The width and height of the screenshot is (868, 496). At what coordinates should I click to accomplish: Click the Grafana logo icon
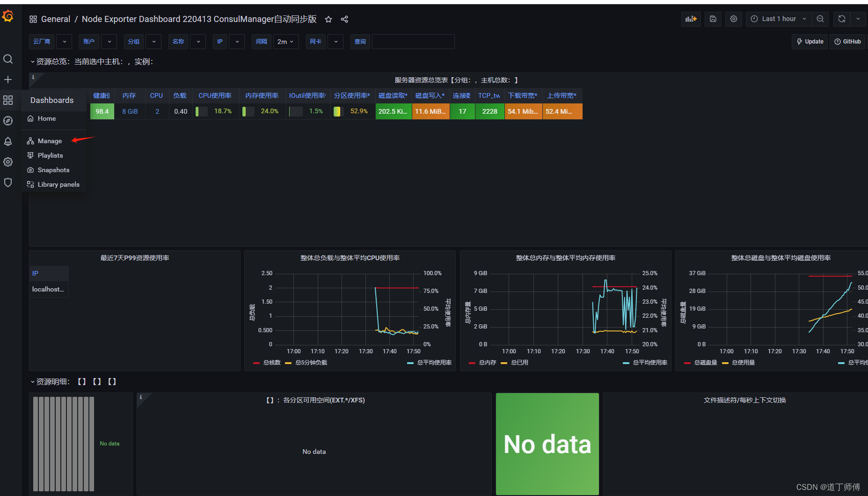8,16
